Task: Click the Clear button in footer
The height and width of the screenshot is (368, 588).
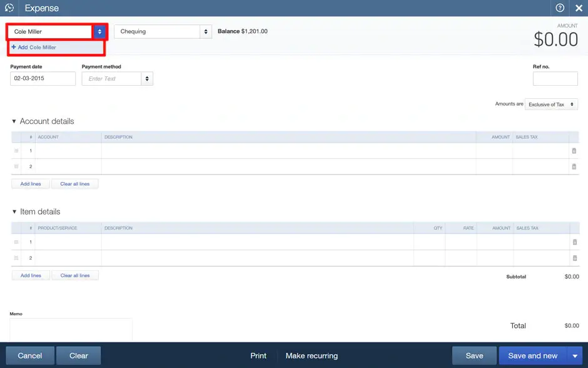Action: pos(79,355)
